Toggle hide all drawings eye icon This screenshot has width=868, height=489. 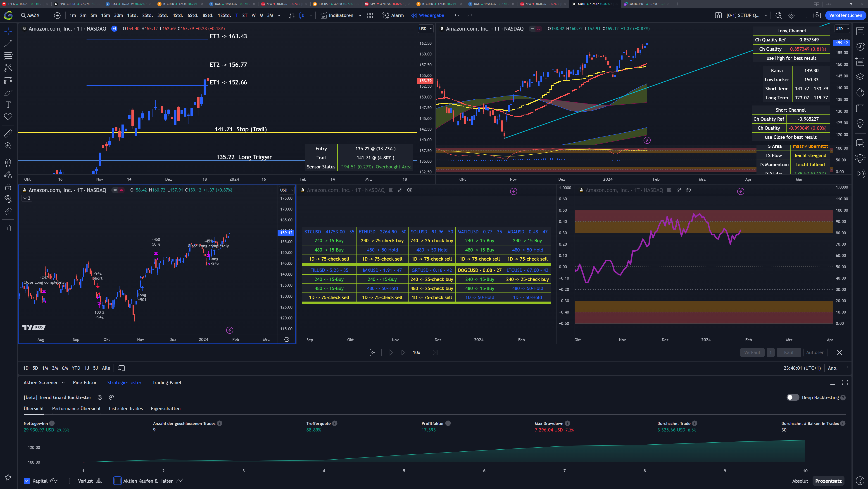tap(8, 199)
